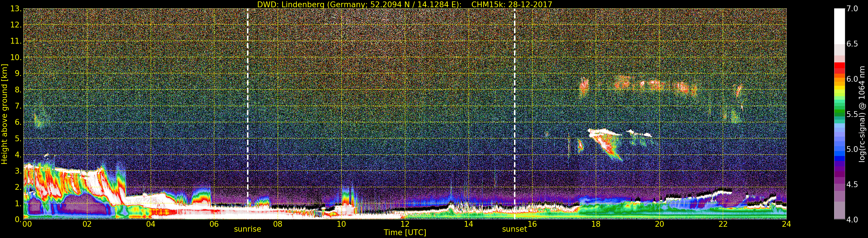Click the height-axis tick label 2.

[18, 187]
